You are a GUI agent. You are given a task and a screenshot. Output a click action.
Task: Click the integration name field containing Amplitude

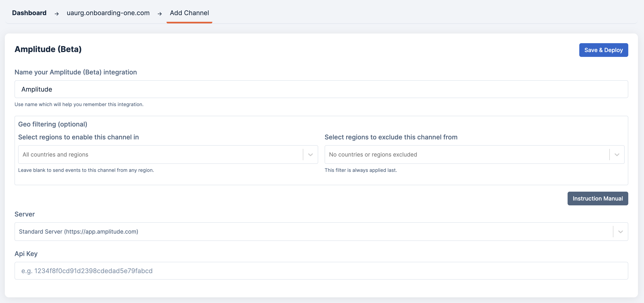click(321, 89)
